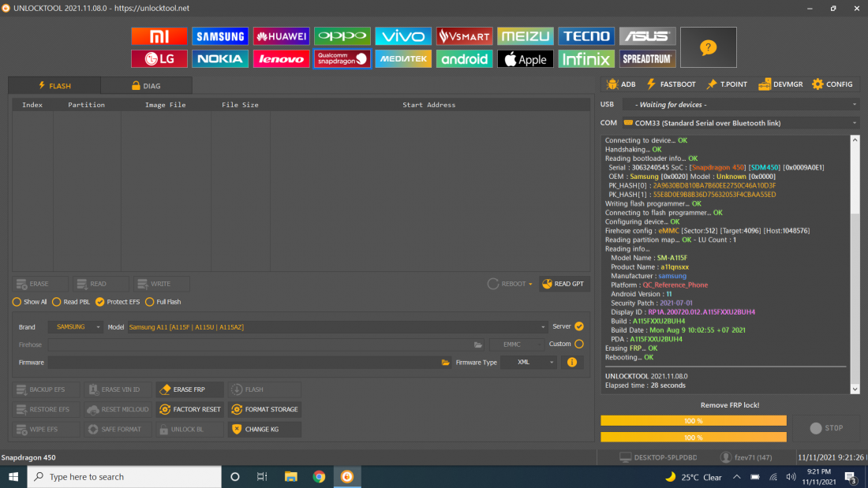This screenshot has width=868, height=488.
Task: Click the ERASE FRP button
Action: click(x=190, y=389)
